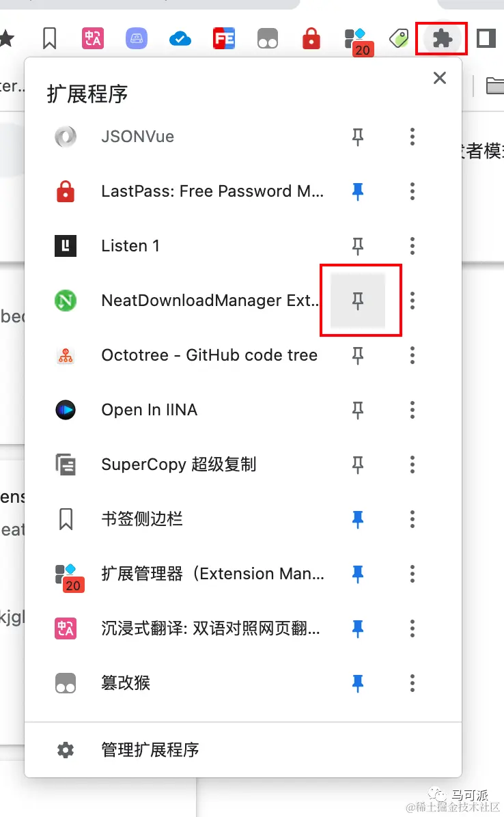Unpin 篡改猴 from the toolbar
504x817 pixels.
358,683
